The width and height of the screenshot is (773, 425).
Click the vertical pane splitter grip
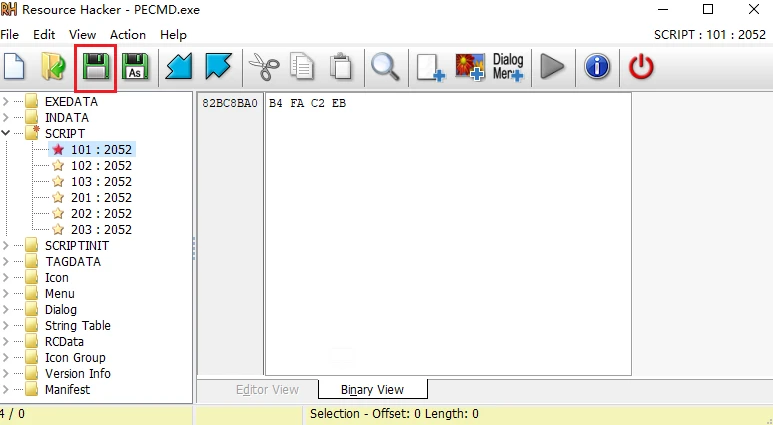194,248
